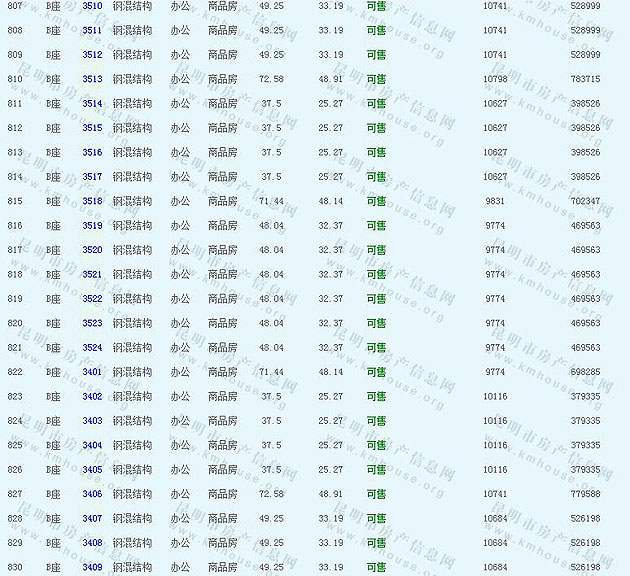Open room number 3510 link
Screen dimensions: 630x576
click(92, 6)
